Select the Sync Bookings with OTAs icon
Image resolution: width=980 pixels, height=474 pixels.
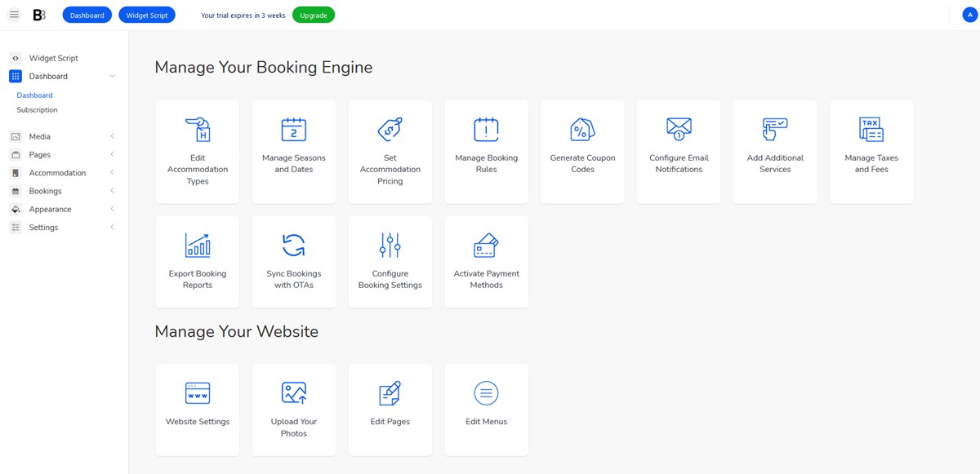tap(294, 245)
